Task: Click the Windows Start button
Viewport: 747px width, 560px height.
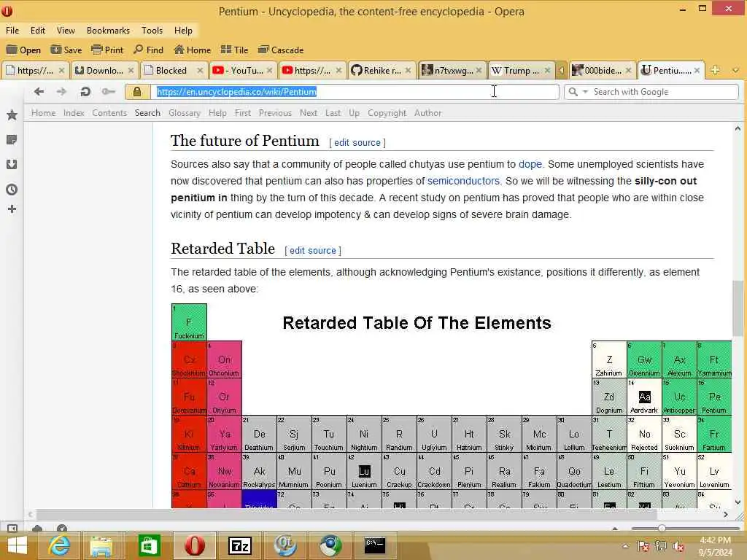Action: 18,545
